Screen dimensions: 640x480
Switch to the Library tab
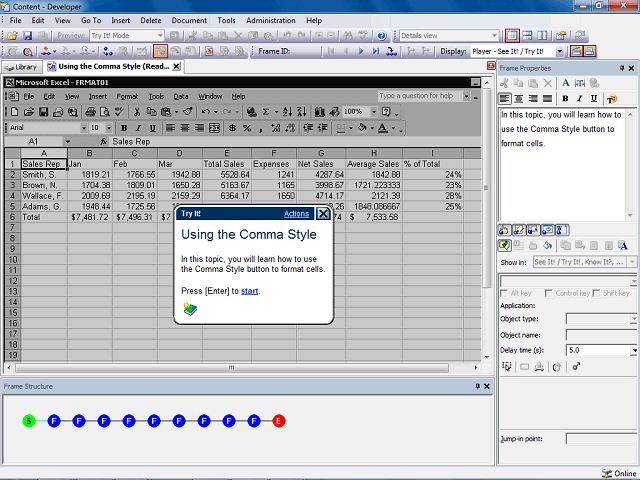22,67
